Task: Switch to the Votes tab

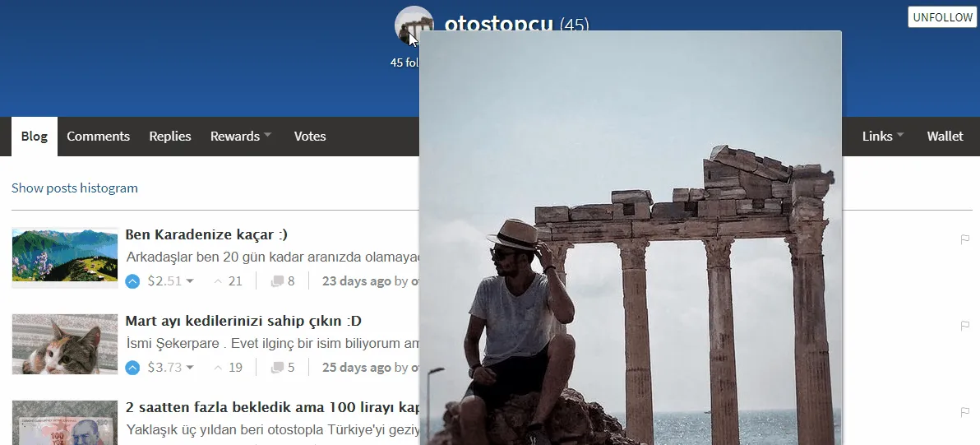Action: click(x=310, y=137)
